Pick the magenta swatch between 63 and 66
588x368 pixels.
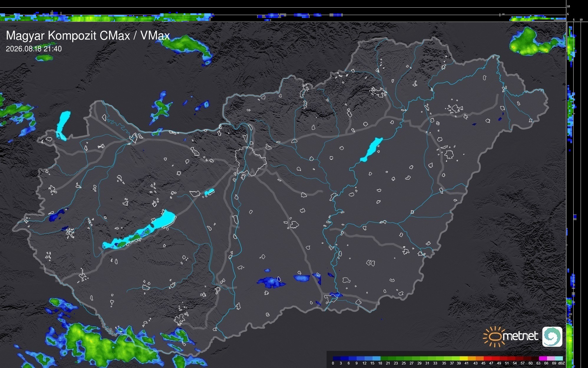tap(543, 358)
